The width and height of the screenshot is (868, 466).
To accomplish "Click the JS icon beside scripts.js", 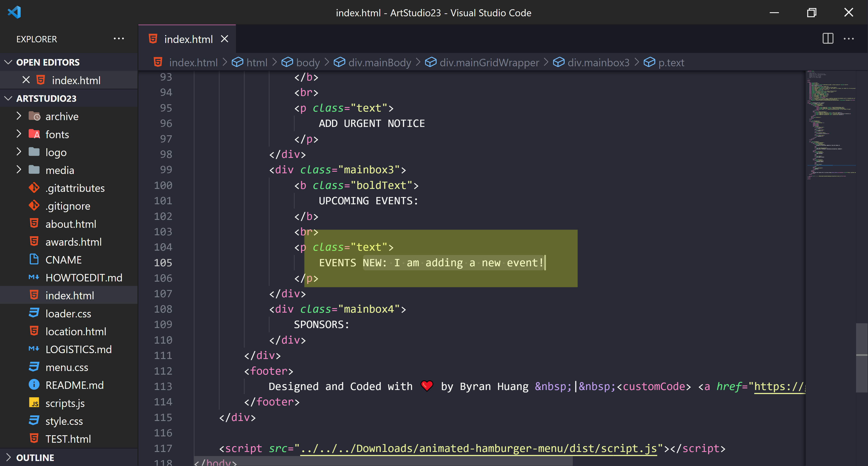I will (34, 403).
